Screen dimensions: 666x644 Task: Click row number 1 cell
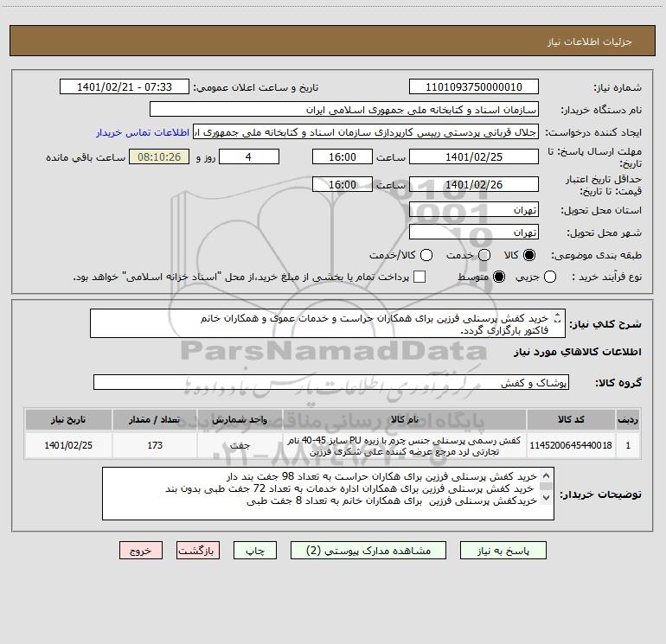tap(628, 445)
